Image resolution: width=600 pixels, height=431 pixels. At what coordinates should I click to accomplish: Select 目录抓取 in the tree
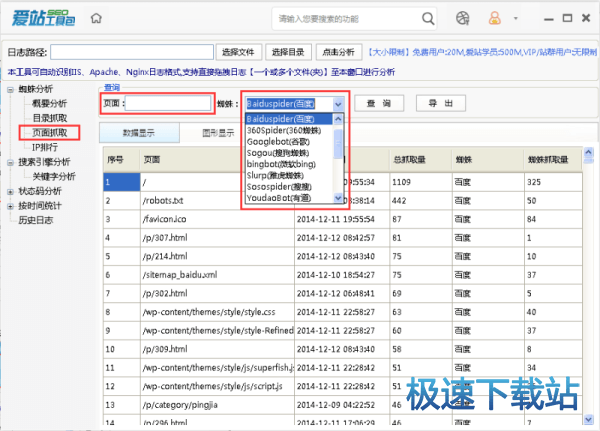pyautogui.click(x=49, y=118)
